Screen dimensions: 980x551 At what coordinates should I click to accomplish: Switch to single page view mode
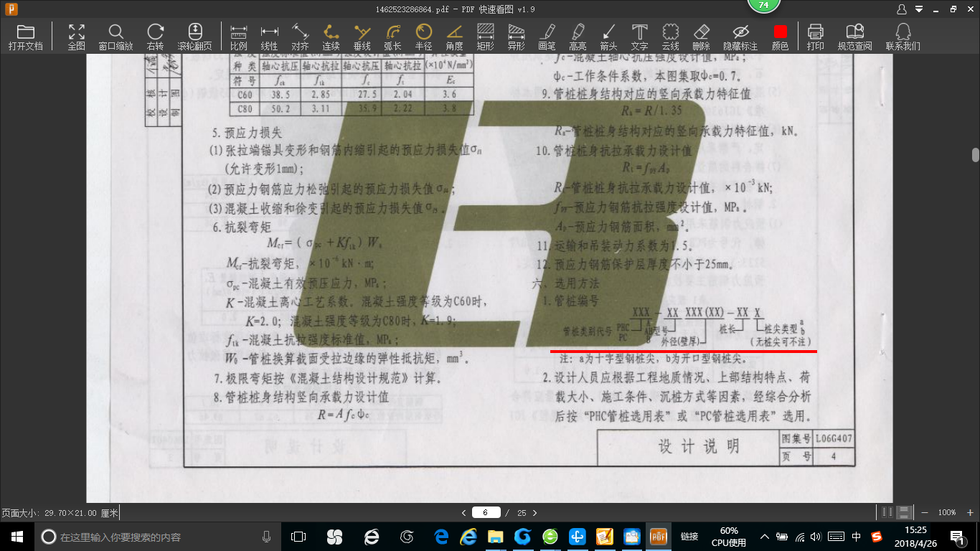click(x=887, y=512)
